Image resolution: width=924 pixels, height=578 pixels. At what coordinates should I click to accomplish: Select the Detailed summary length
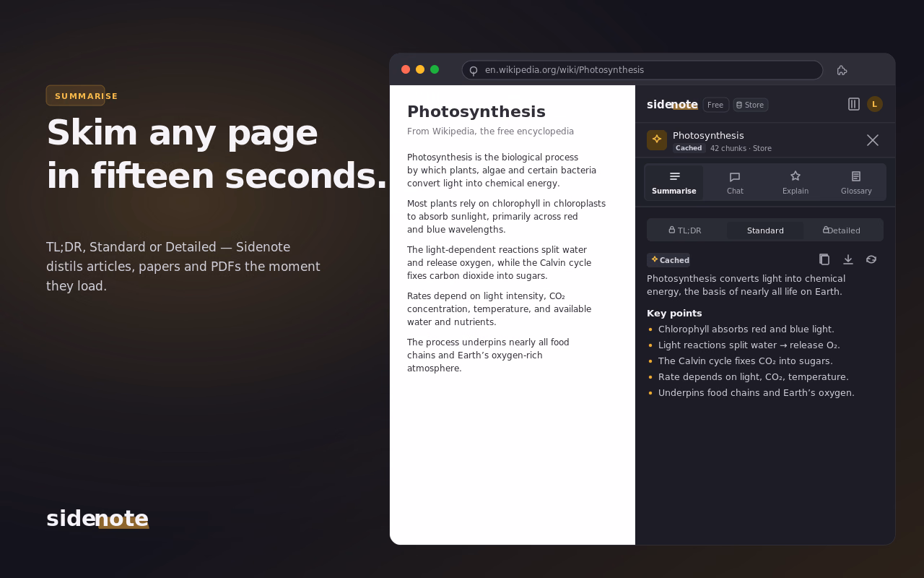(x=842, y=230)
